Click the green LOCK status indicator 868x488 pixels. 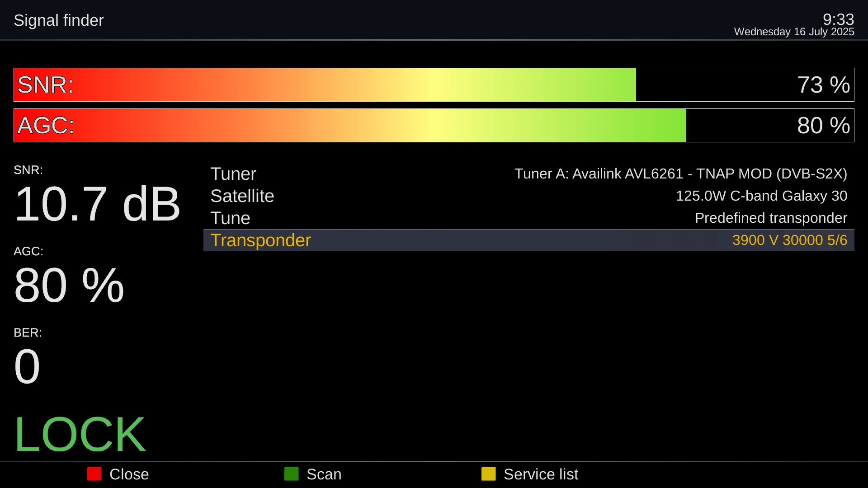pyautogui.click(x=80, y=435)
